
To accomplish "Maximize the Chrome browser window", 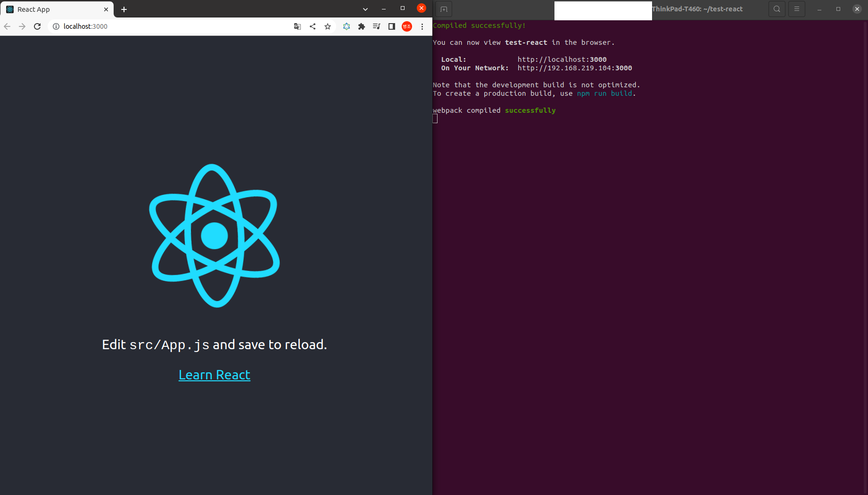I will click(403, 8).
